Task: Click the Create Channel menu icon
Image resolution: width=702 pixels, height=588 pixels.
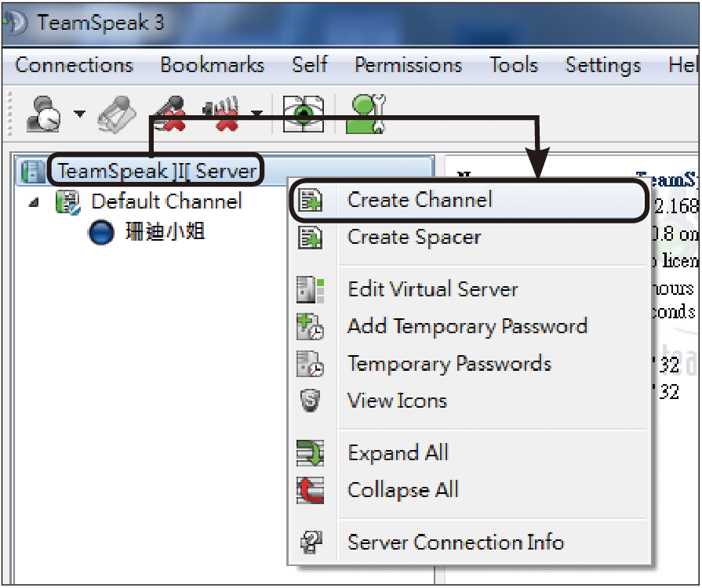Action: click(x=311, y=200)
